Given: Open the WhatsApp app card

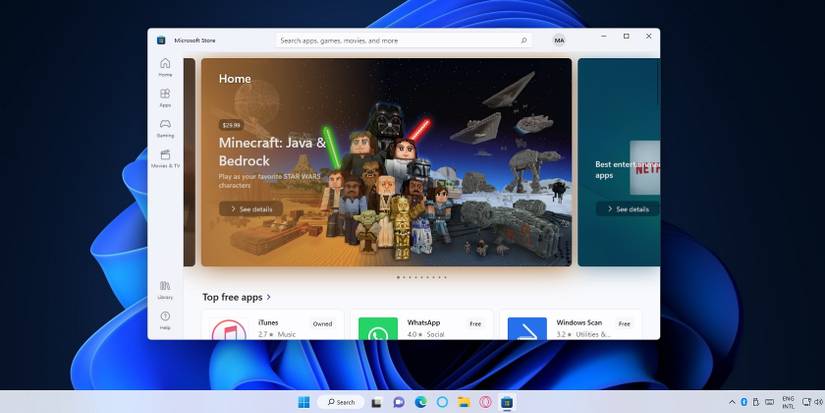Looking at the screenshot, I should point(422,325).
